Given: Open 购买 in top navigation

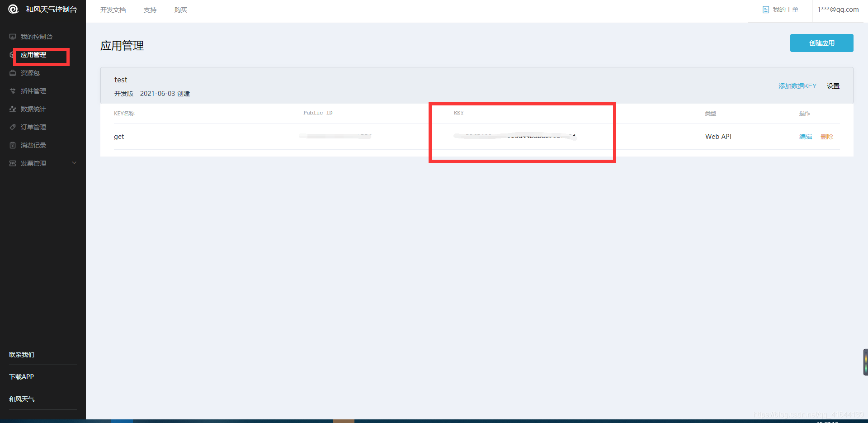Looking at the screenshot, I should (x=181, y=10).
